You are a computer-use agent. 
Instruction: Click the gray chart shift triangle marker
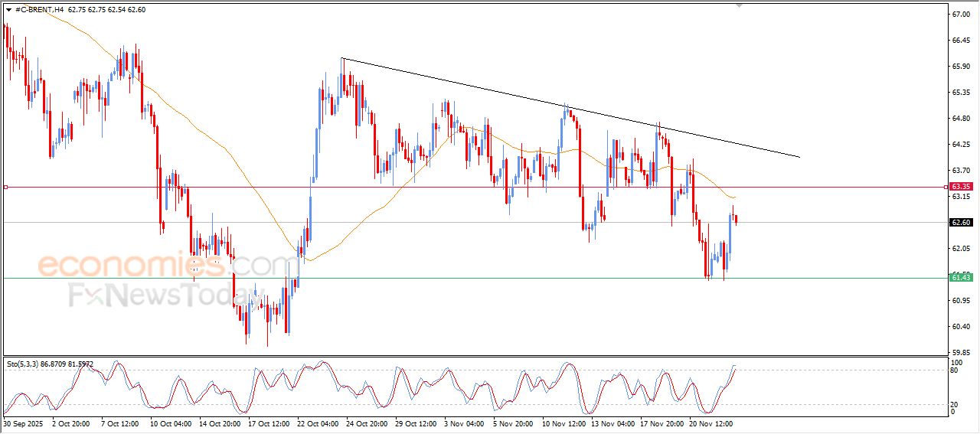pos(738,5)
